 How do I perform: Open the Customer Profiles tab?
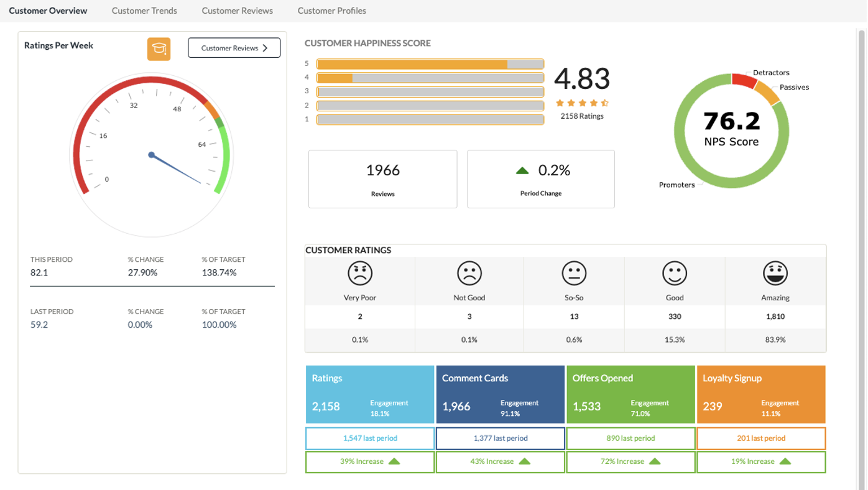(331, 11)
